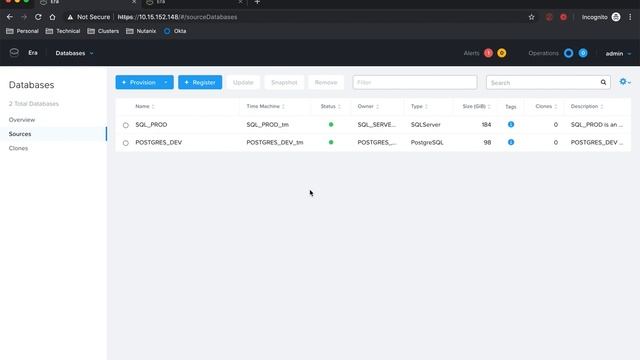
Task: Select the SQL_PROD radio button
Action: (x=126, y=125)
